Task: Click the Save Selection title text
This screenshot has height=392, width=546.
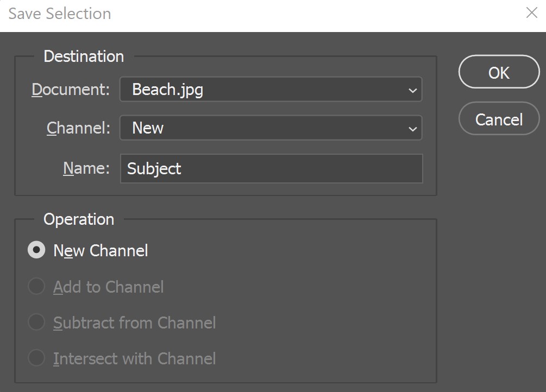Action: [x=60, y=14]
